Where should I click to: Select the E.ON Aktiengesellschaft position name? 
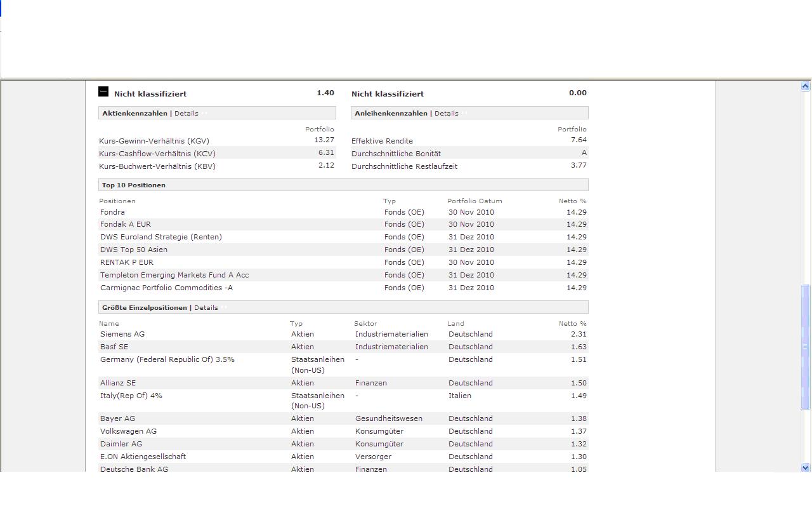click(143, 457)
